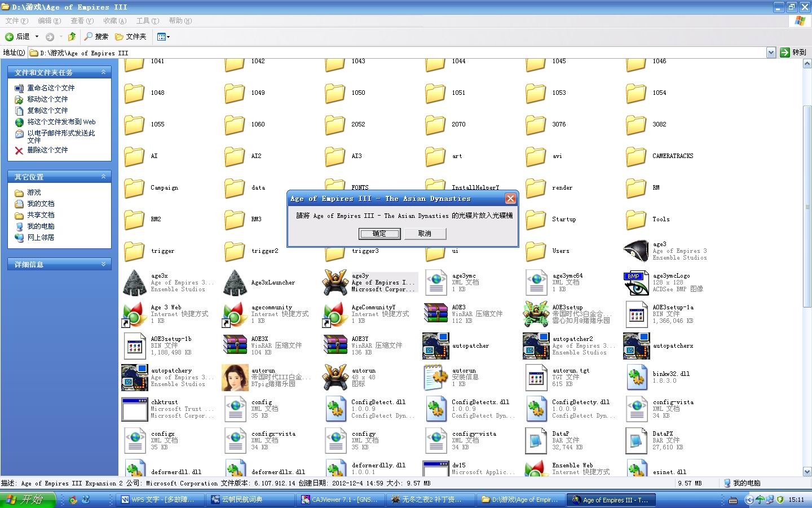812x508 pixels.
Task: Click the address bar path field
Action: tap(397, 52)
